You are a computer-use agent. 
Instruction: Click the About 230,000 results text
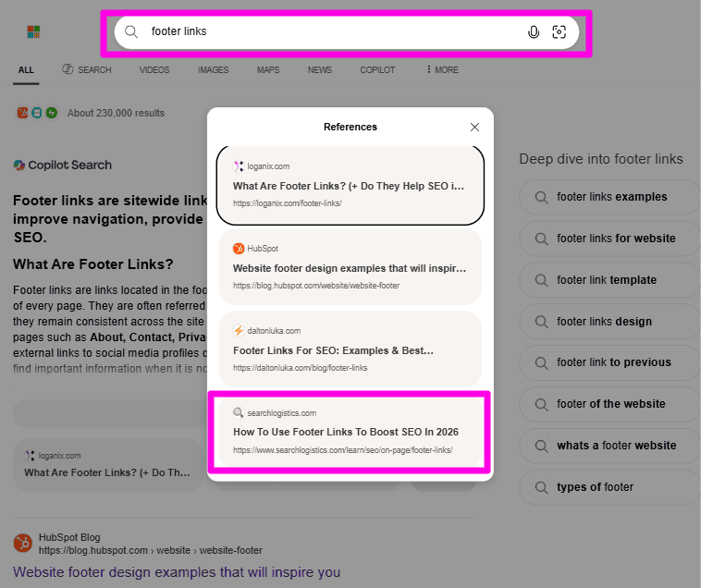(x=116, y=113)
